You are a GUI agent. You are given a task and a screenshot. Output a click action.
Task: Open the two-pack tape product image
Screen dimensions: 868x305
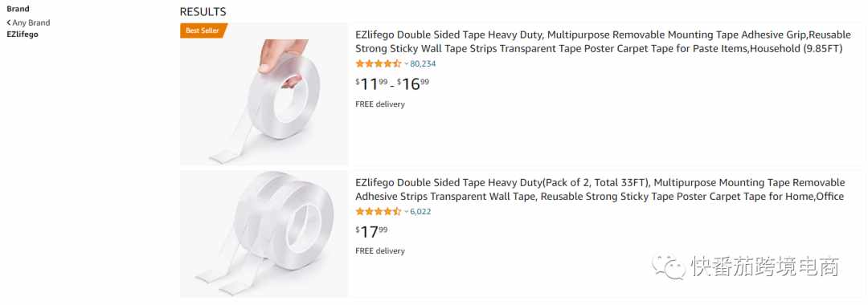click(264, 234)
